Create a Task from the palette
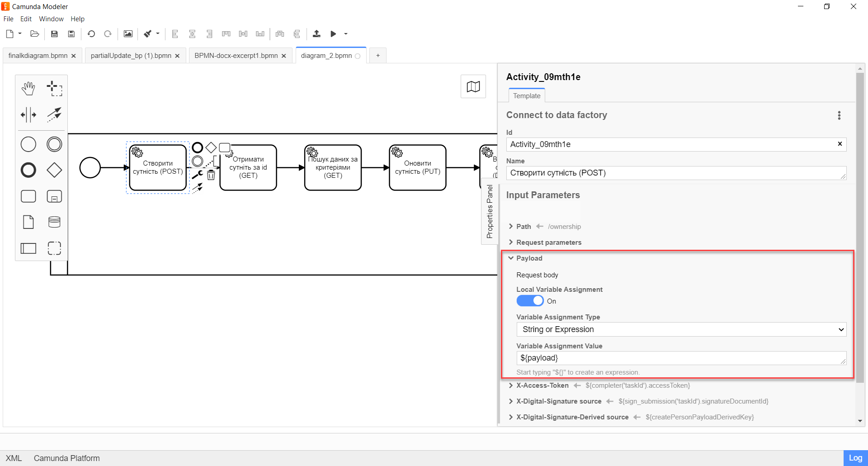868x466 pixels. 28,196
